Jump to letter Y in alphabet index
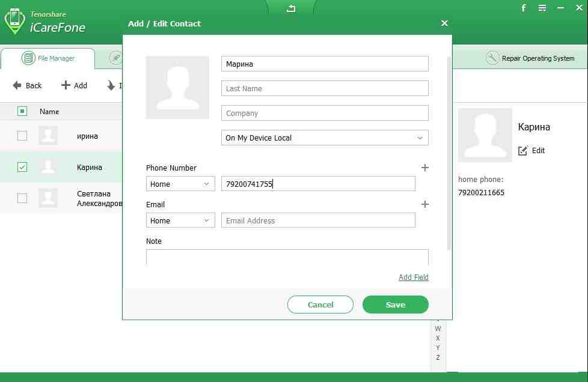 438,348
